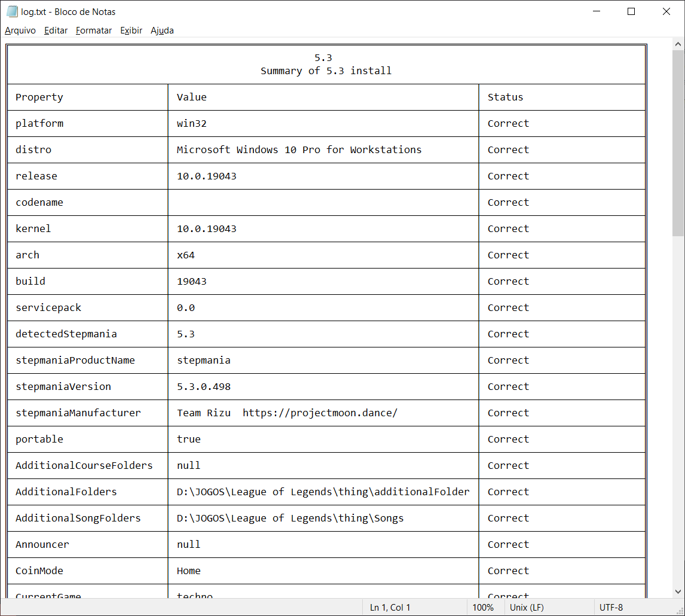Image resolution: width=685 pixels, height=616 pixels.
Task: Click the 100% zoom indicator
Action: (483, 607)
